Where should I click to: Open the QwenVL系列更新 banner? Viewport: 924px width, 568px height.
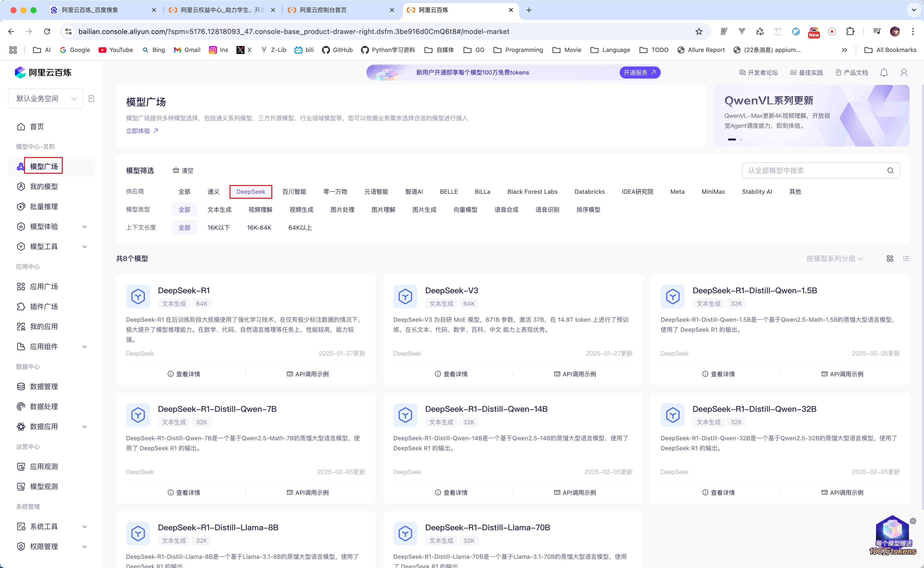pyautogui.click(x=811, y=115)
